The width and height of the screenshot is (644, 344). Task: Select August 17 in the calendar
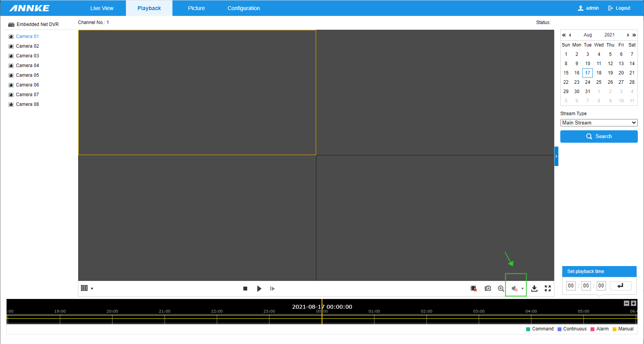(x=588, y=73)
